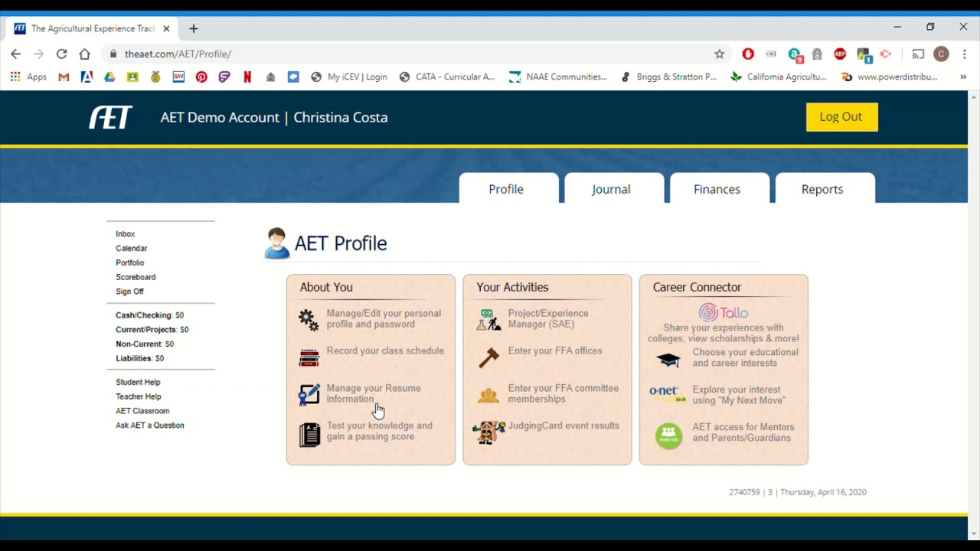Click the browser home button

[84, 54]
